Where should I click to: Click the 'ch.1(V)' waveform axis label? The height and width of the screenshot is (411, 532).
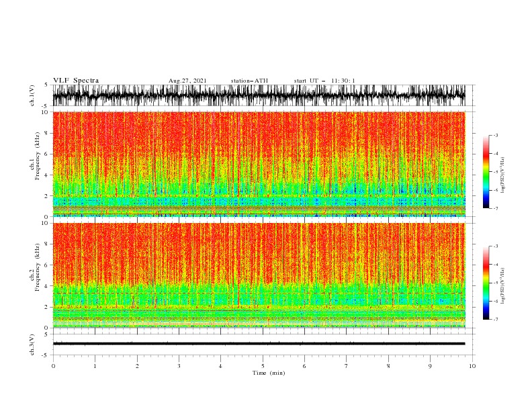point(32,95)
